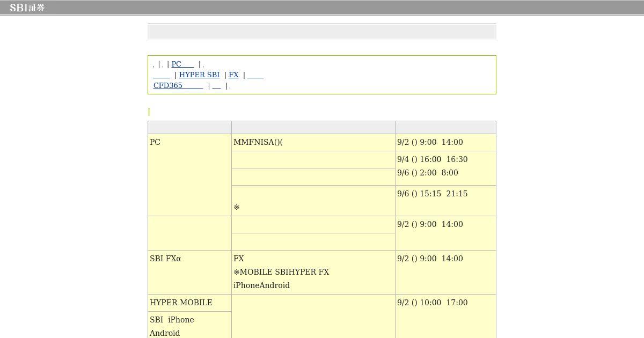Viewport: 644px width, 338px height.
Task: Select the HYPER MOBILE row label
Action: click(x=181, y=303)
